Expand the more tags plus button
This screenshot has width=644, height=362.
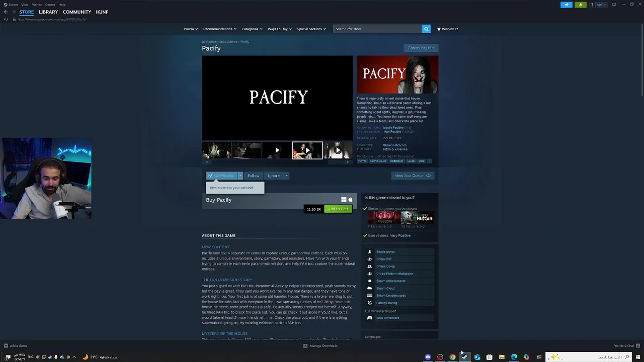429,161
